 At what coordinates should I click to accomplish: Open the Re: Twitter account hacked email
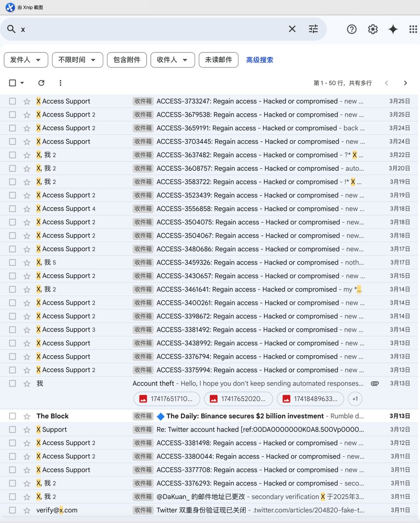coord(210,430)
